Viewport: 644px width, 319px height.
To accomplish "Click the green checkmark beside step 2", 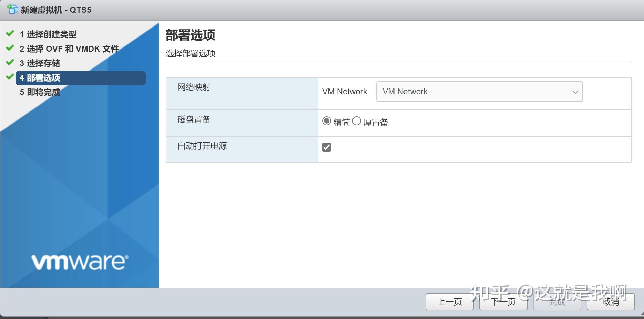I will [10, 48].
